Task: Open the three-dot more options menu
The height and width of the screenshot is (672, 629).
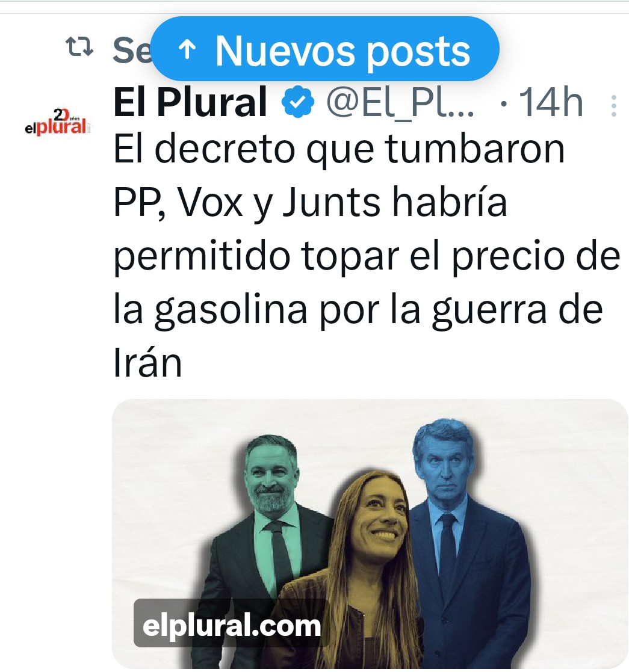Action: coord(614,105)
